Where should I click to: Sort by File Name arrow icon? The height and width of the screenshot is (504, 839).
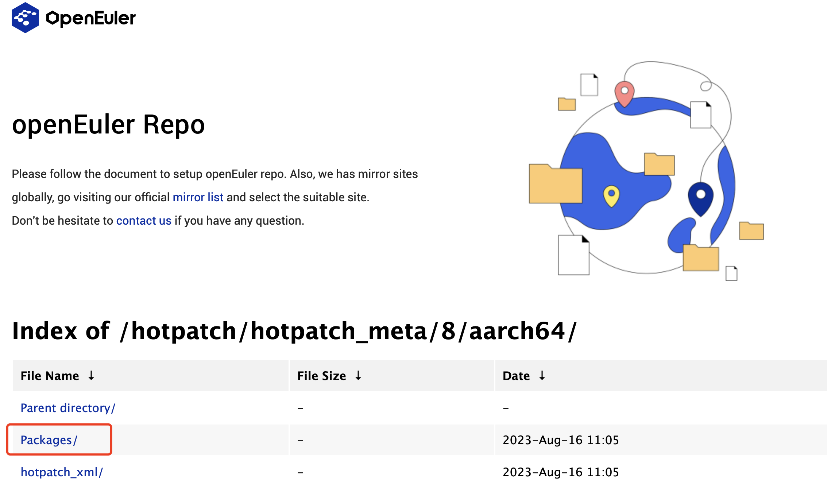(91, 375)
